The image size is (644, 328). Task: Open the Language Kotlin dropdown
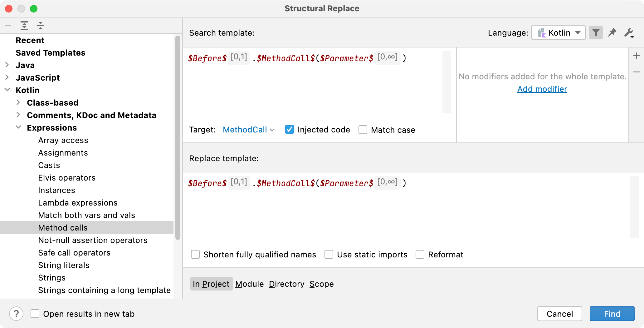coord(558,32)
